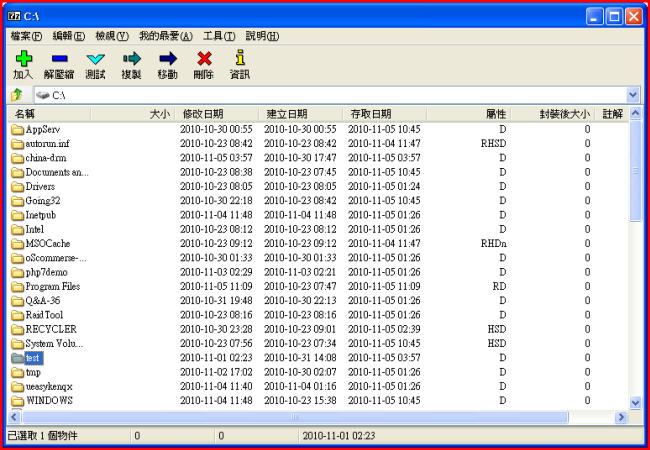The width and height of the screenshot is (650, 450).
Task: Open the 檔案 (File) menu
Action: pyautogui.click(x=26, y=36)
